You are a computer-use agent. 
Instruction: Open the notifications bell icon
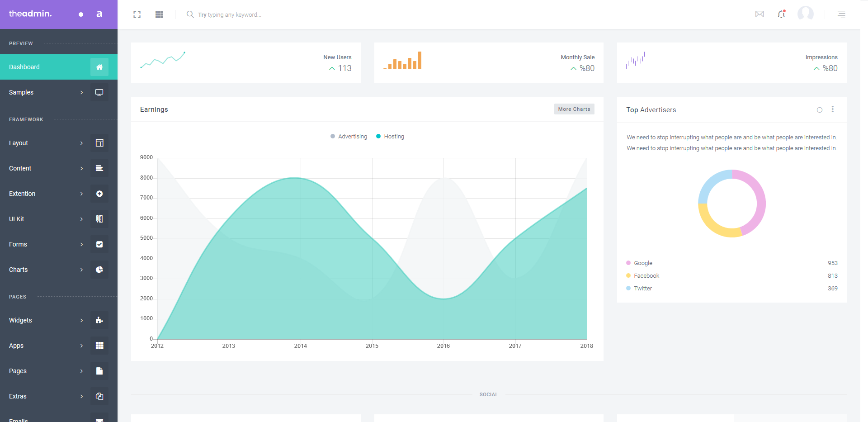pyautogui.click(x=781, y=14)
